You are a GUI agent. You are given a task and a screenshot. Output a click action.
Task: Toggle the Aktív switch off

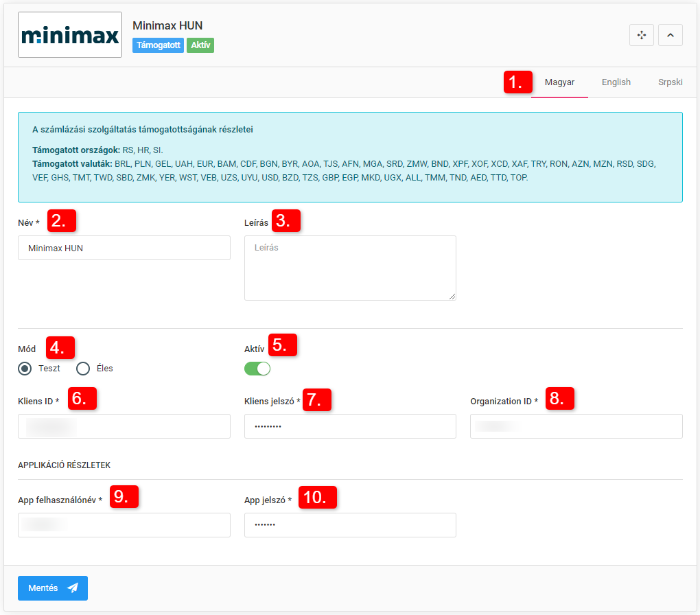click(257, 369)
